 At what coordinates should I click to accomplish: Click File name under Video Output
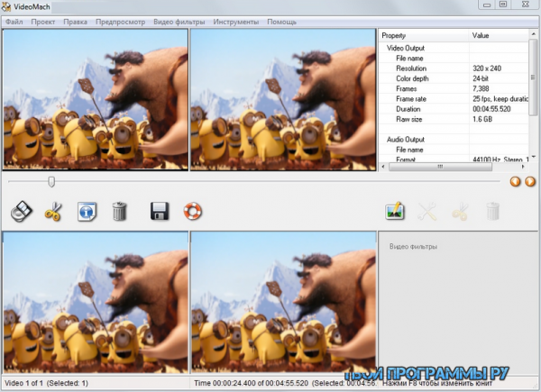coord(409,59)
